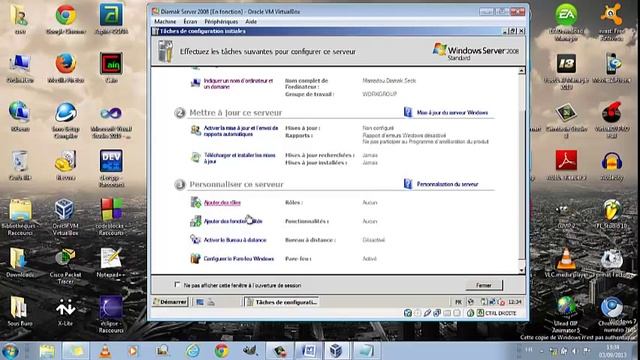The image size is (640, 360).
Task: Click the 'Ajouter des fonctionnalités' link
Action: click(x=233, y=221)
